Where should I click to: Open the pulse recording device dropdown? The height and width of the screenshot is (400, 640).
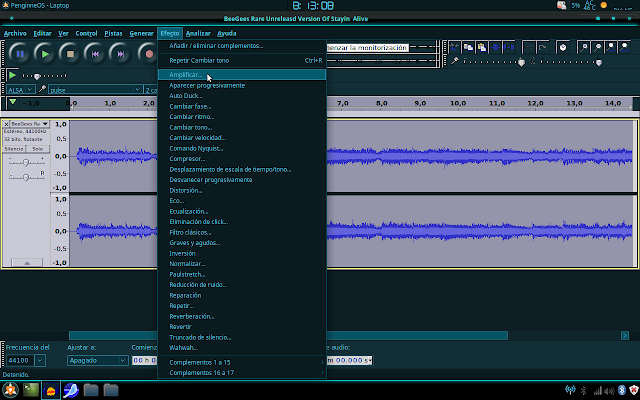tap(95, 89)
